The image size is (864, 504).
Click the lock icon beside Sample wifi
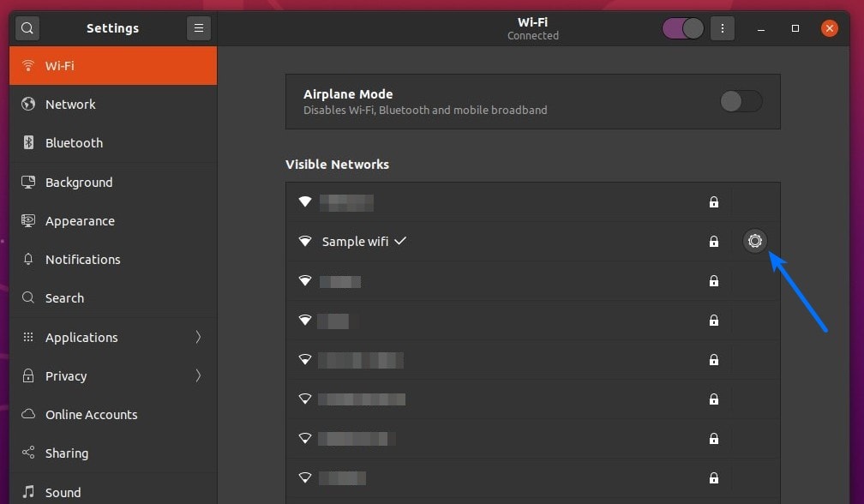point(714,242)
